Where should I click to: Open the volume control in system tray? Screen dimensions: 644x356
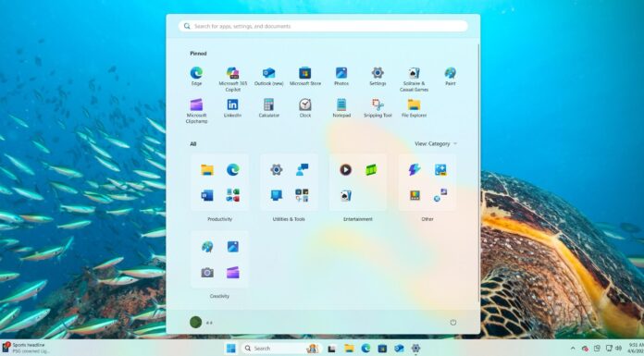pos(618,349)
